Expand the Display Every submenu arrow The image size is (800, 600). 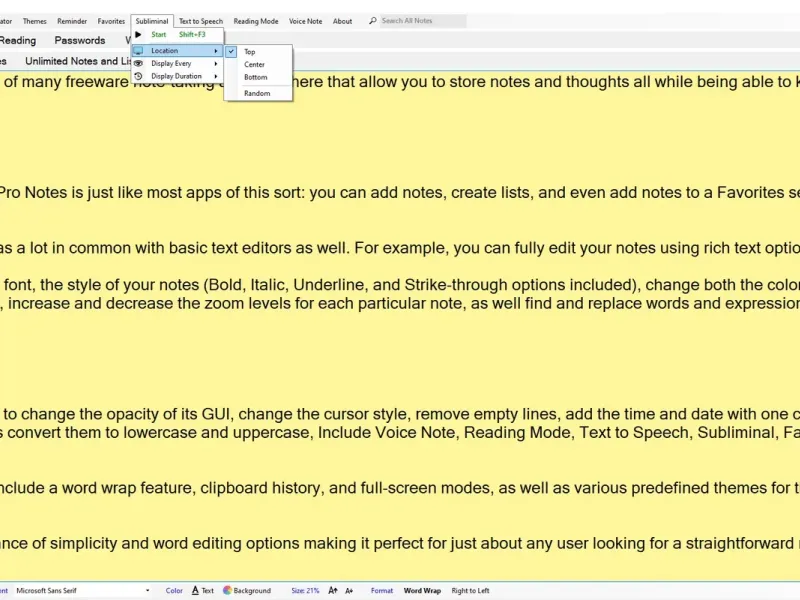[x=216, y=63]
